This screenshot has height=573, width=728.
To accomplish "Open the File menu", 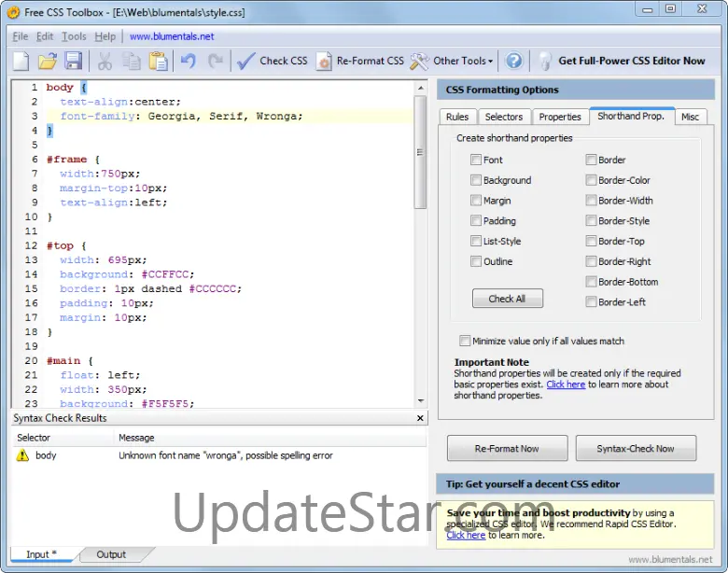I will [x=20, y=36].
